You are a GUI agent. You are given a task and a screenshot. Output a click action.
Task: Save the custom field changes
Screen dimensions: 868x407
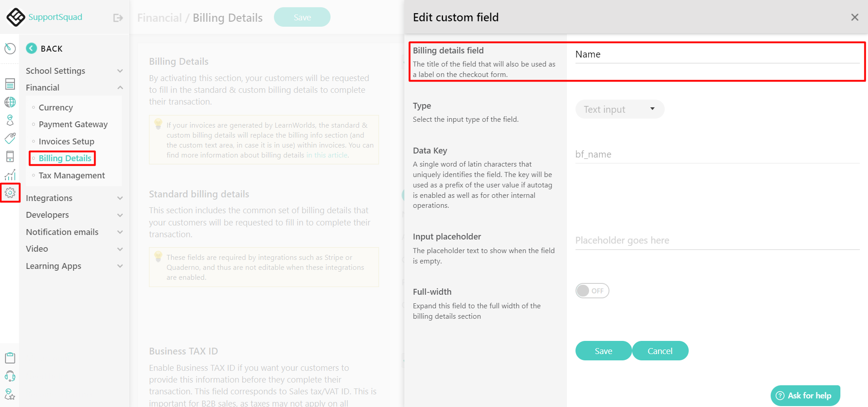pyautogui.click(x=603, y=350)
